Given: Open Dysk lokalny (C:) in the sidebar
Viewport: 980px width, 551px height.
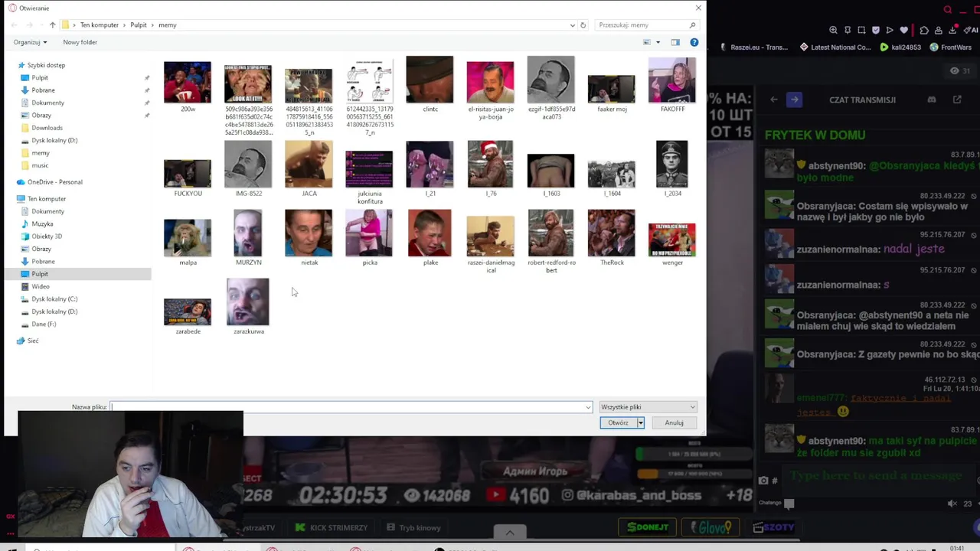Looking at the screenshot, I should pyautogui.click(x=54, y=299).
